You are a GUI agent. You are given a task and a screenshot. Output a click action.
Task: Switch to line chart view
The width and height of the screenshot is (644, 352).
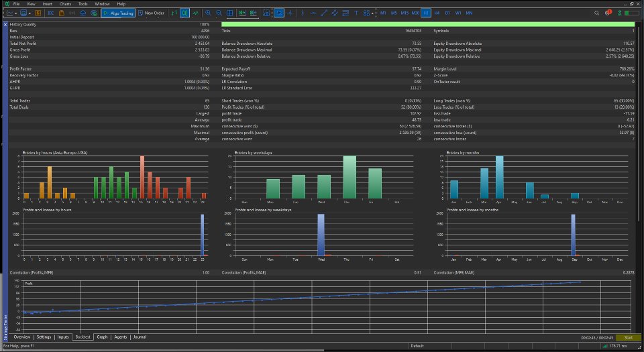click(x=195, y=13)
